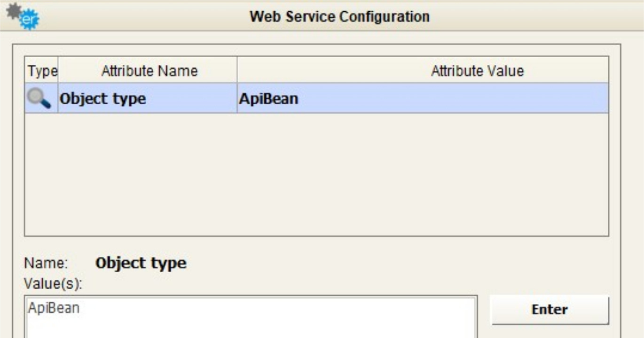This screenshot has height=338, width=644.
Task: Click the gray gear icon in title bar
Action: (x=15, y=11)
